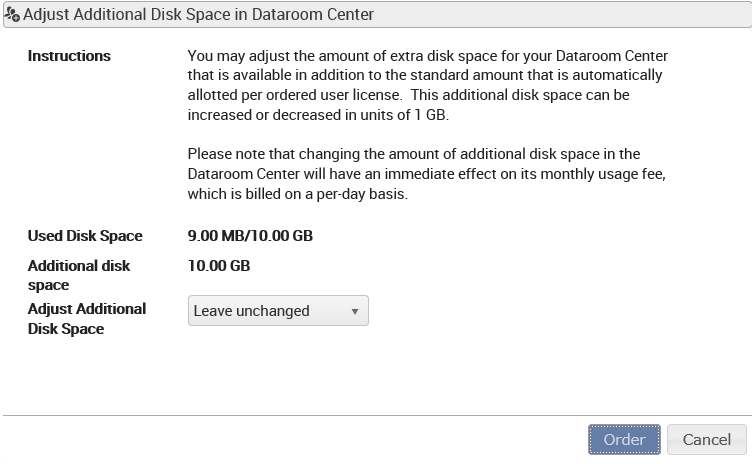Click the '9.00 MB/10.00 GB' usage value

click(250, 236)
